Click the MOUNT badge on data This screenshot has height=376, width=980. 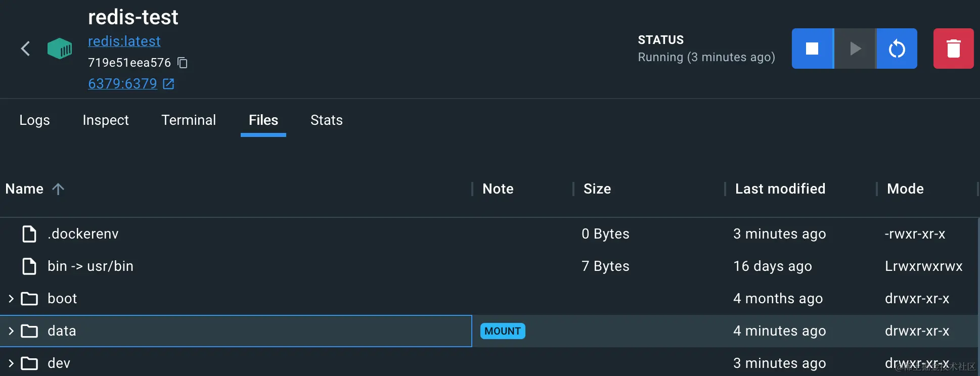pyautogui.click(x=503, y=331)
